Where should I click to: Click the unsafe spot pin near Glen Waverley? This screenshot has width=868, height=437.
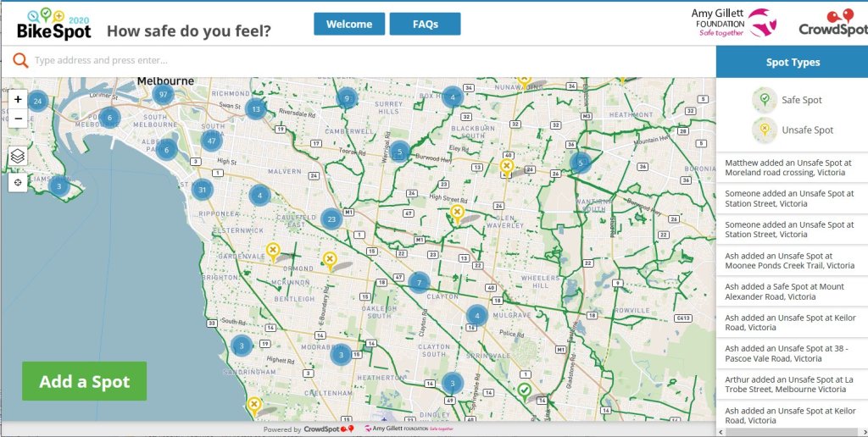457,212
